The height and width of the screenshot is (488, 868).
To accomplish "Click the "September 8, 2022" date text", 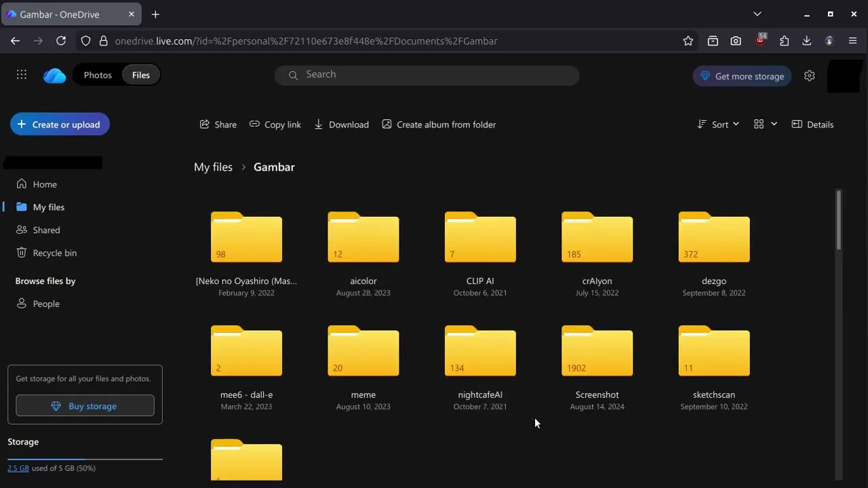I will click(x=714, y=293).
